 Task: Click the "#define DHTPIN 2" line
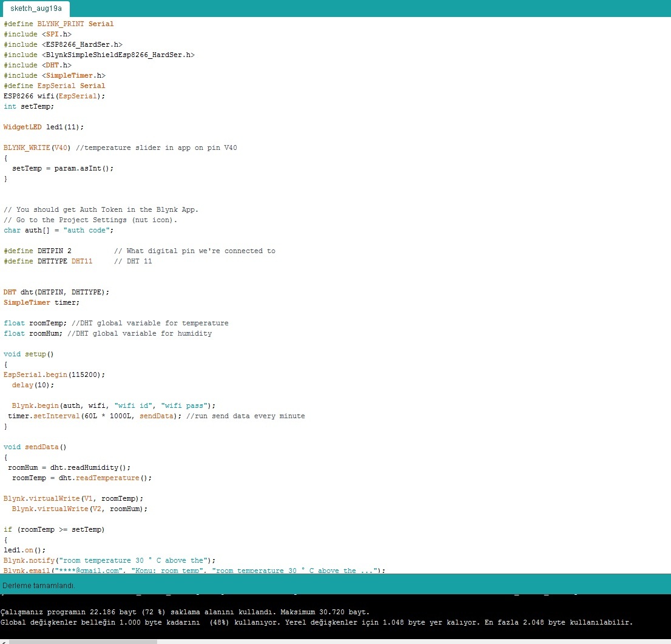click(x=38, y=251)
